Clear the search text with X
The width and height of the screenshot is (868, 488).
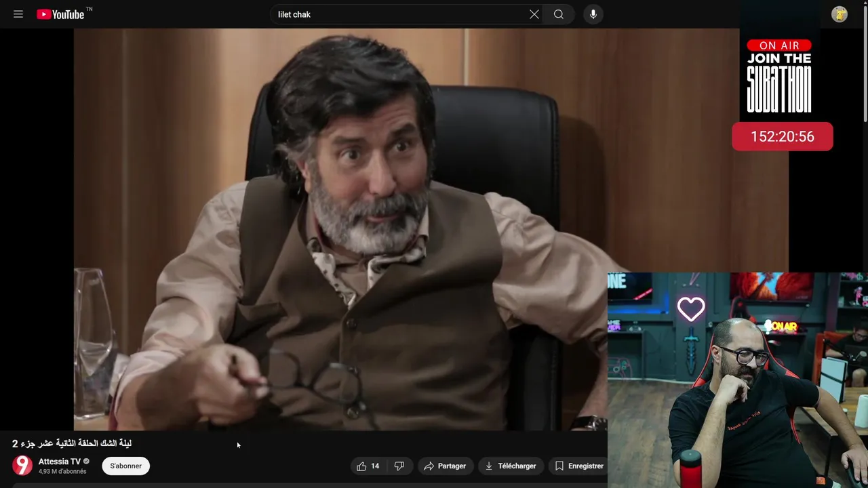point(534,14)
